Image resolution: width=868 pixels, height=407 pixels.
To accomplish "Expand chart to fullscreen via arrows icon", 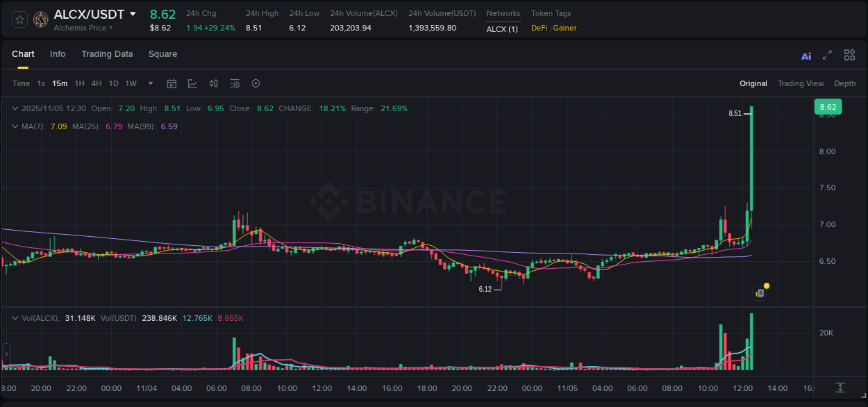I will click(x=826, y=54).
